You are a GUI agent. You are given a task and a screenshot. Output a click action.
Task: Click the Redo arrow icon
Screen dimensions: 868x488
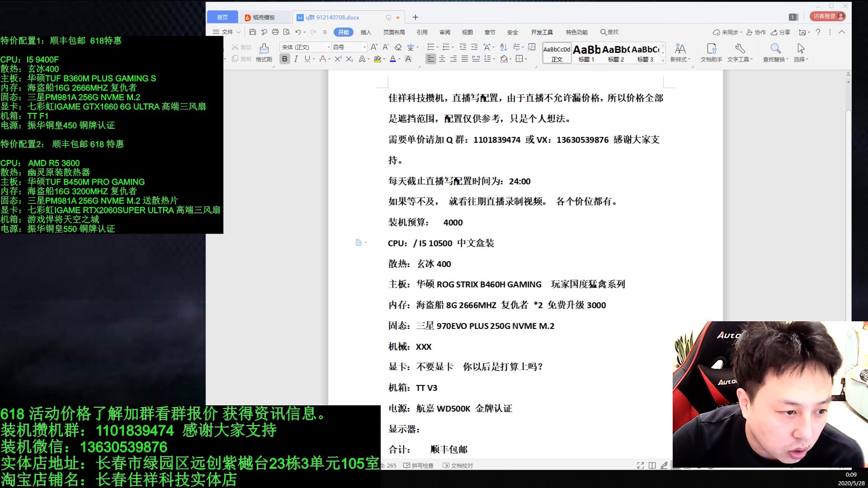[313, 32]
